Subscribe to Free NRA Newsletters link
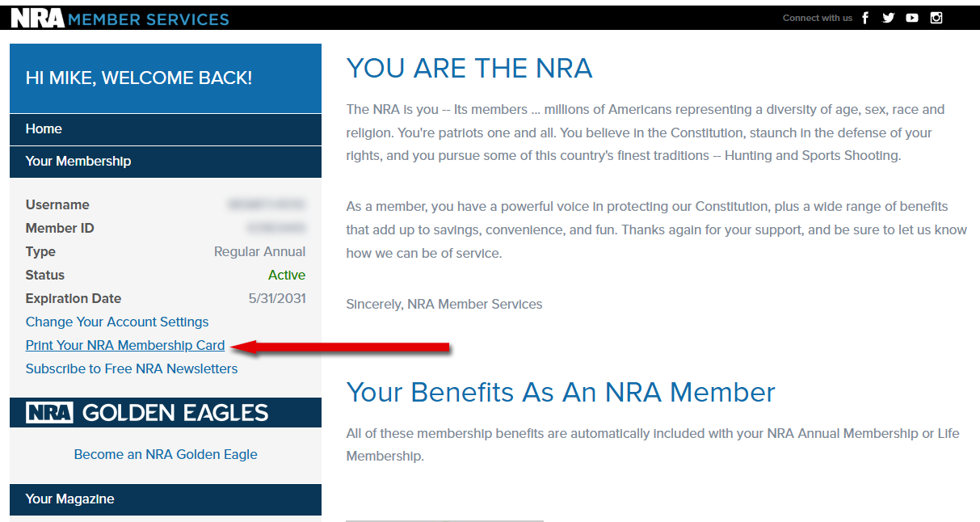Image resolution: width=980 pixels, height=522 pixels. (132, 368)
